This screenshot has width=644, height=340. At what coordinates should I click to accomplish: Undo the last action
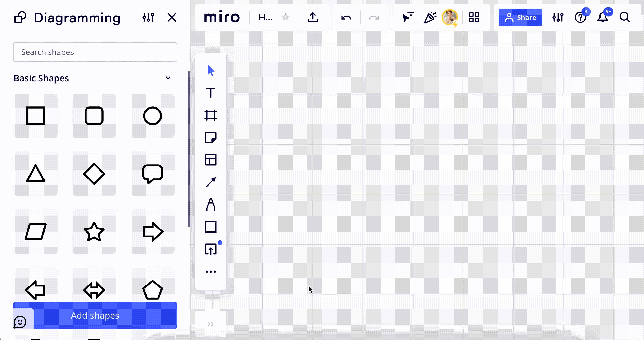[346, 17]
